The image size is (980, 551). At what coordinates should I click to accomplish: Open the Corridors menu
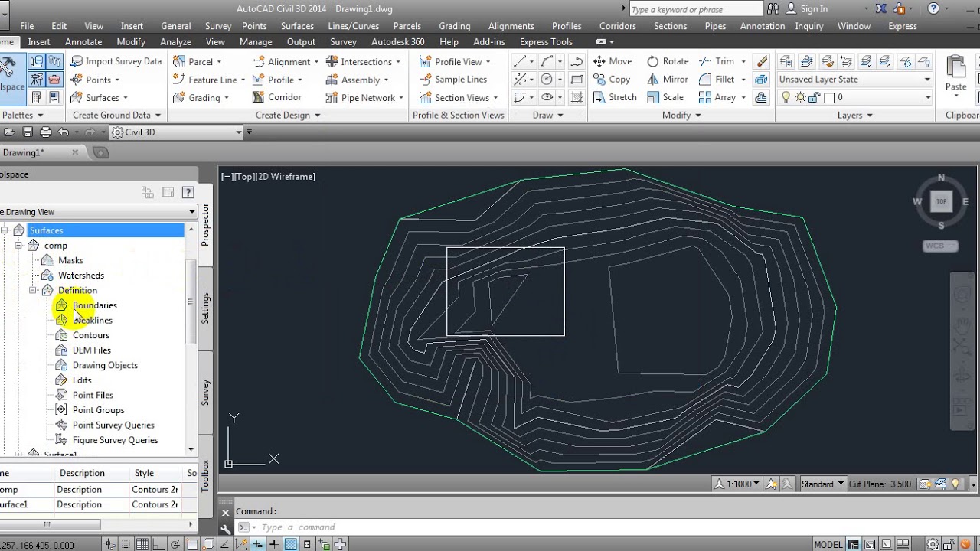pyautogui.click(x=617, y=26)
